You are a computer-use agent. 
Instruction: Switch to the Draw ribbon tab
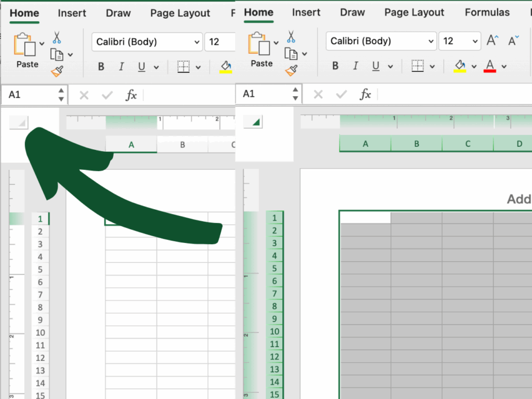352,12
